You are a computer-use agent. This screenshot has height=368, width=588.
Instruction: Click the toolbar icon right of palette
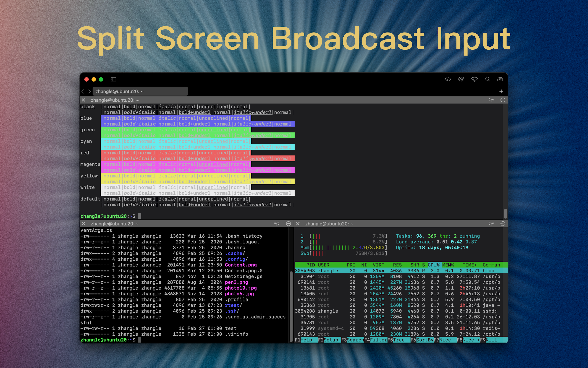[474, 79]
